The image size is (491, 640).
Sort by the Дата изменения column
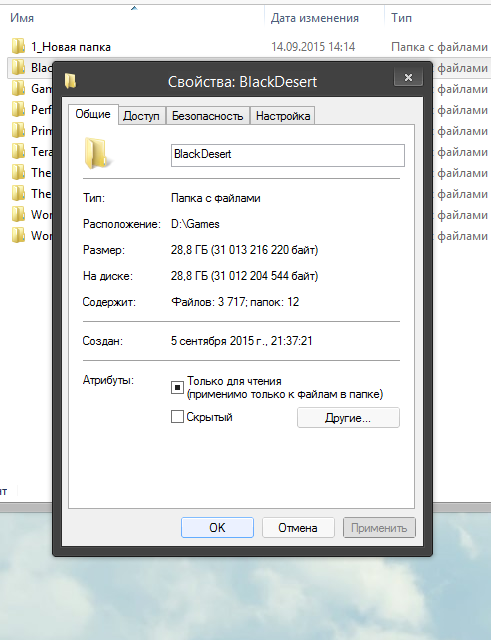coord(315,18)
